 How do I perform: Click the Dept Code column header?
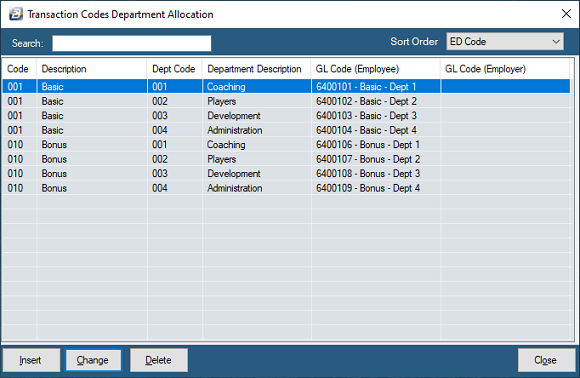[175, 69]
